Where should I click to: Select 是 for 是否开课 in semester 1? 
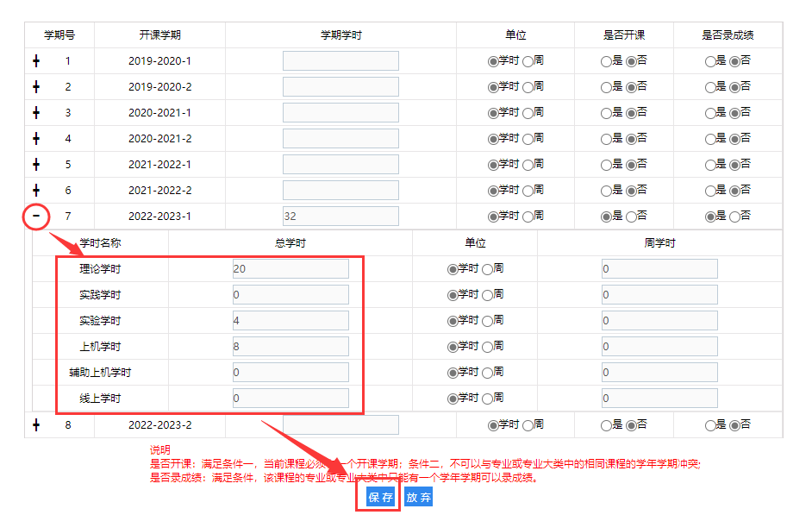(x=606, y=61)
